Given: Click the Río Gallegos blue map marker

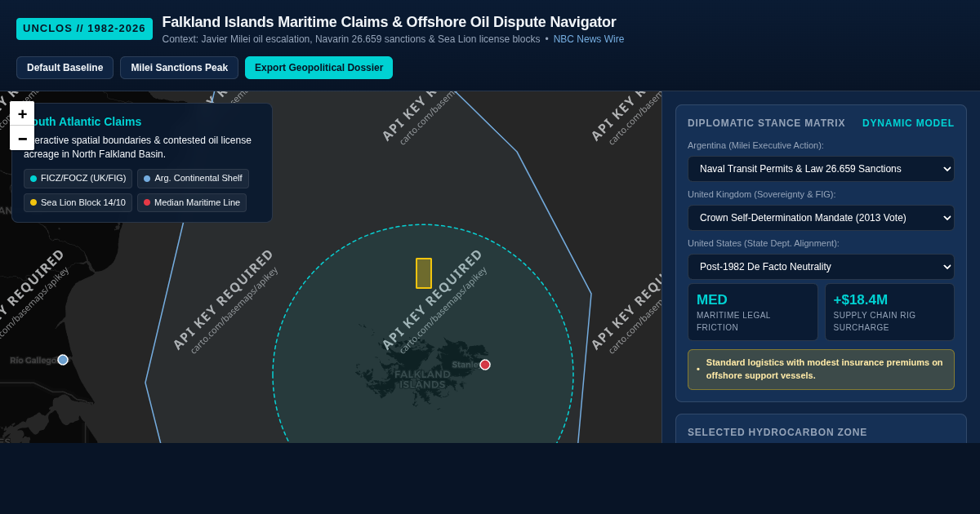Looking at the screenshot, I should 63,360.
